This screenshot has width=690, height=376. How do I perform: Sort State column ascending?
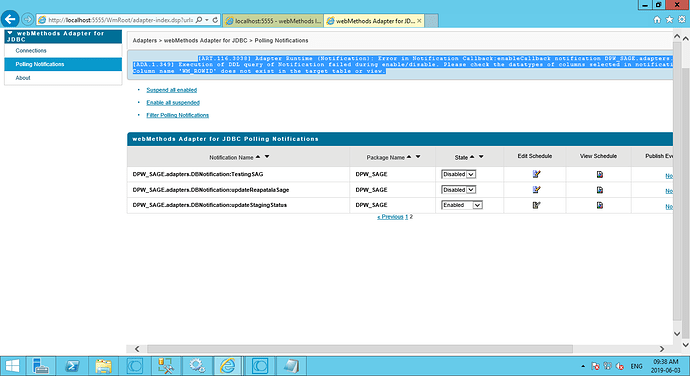click(x=472, y=157)
